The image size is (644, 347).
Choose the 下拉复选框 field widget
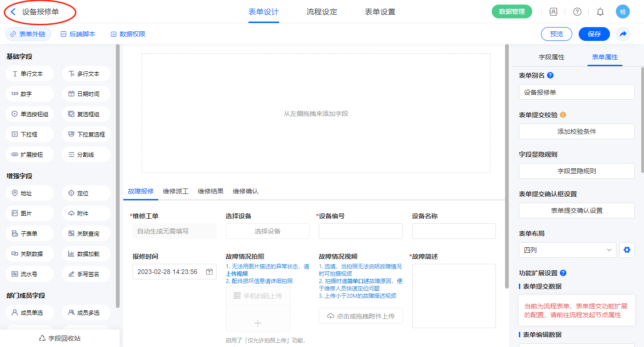click(86, 134)
